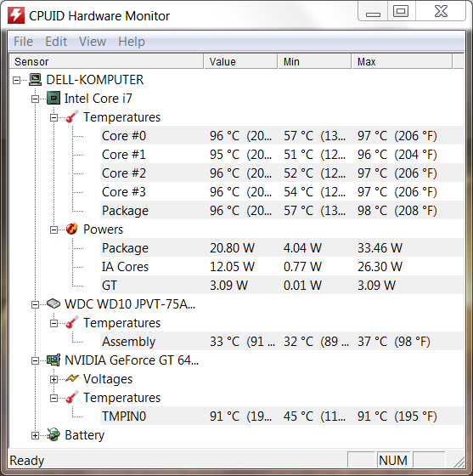Viewport: 473px width, 476px height.
Task: Collapse the DELL-KOMPUTER root node
Action: [x=17, y=81]
